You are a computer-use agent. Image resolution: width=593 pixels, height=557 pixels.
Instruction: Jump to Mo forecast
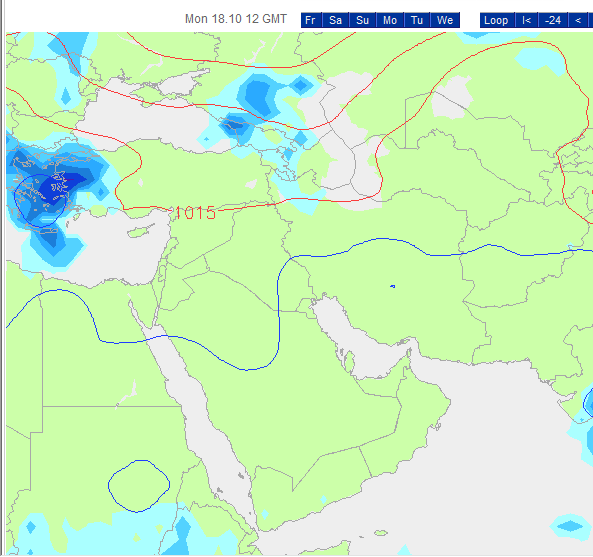click(x=390, y=20)
